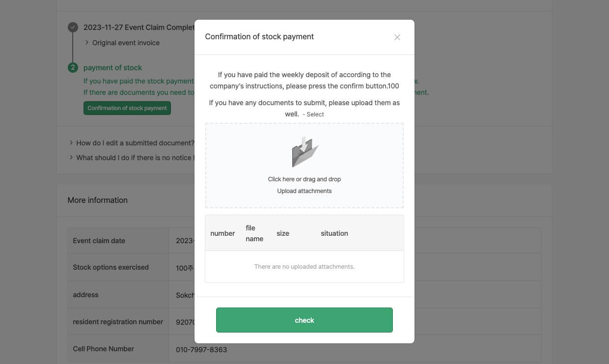Expand the Original event invoice item
The height and width of the screenshot is (364, 609).
click(126, 43)
